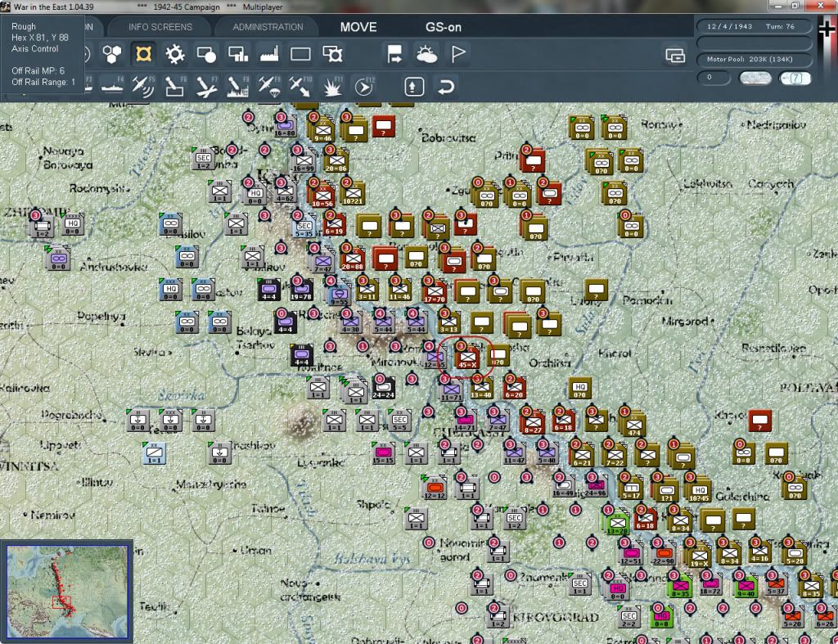
Task: Select the 11=71 unit counter
Action: [x=451, y=390]
